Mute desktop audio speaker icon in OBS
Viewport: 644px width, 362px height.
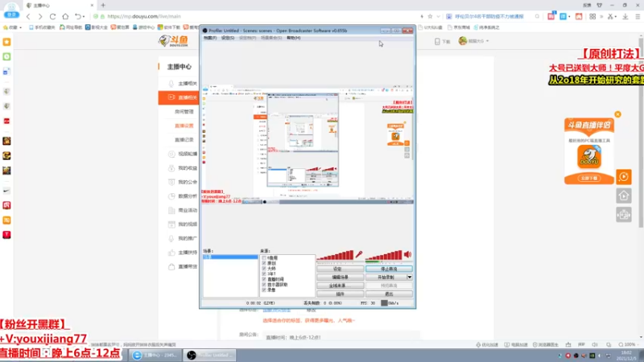407,254
